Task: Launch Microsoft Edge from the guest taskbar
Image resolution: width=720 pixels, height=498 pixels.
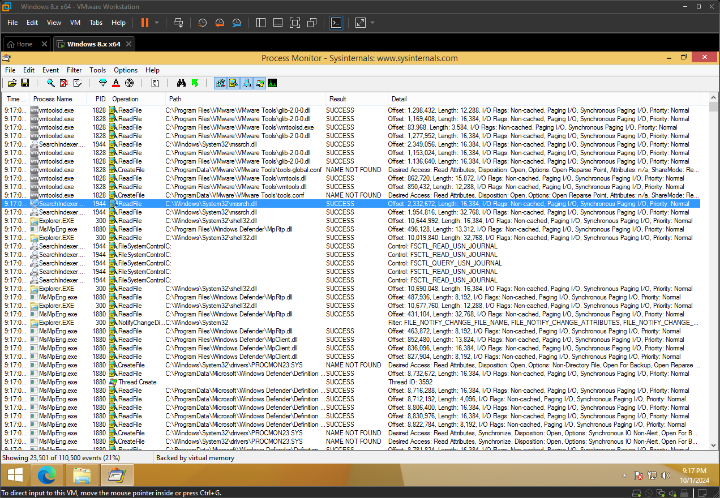Action: (x=47, y=475)
